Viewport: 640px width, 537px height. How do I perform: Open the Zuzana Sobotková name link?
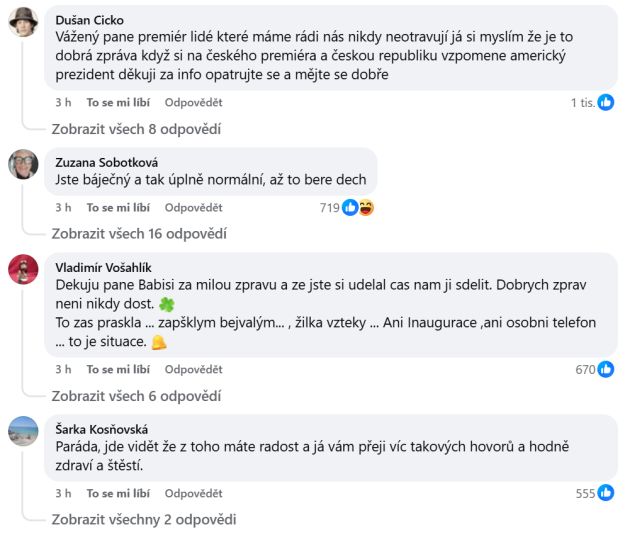pos(108,162)
